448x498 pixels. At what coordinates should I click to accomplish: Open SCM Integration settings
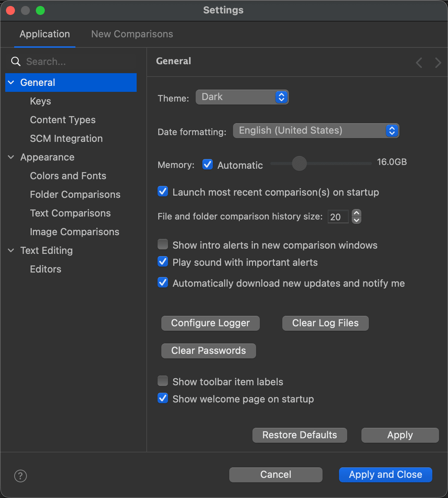[x=66, y=138]
